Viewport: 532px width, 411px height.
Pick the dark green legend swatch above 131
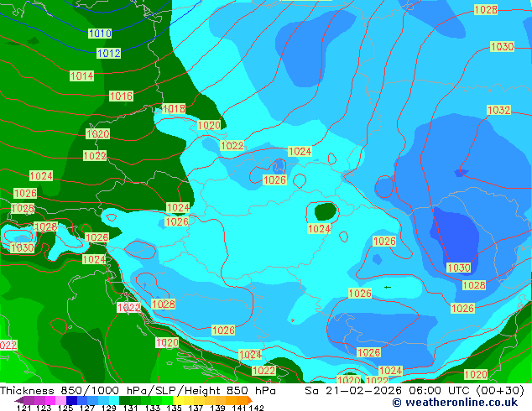click(x=124, y=400)
